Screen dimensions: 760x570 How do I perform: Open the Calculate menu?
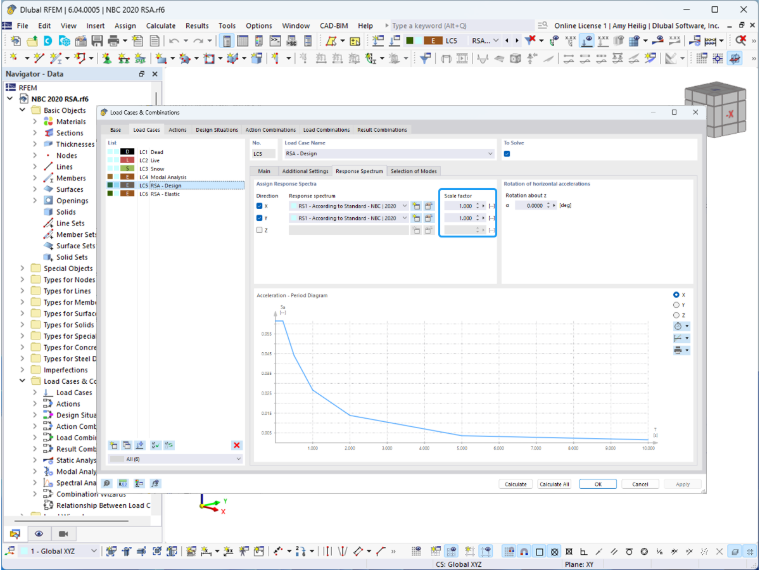pyautogui.click(x=160, y=26)
